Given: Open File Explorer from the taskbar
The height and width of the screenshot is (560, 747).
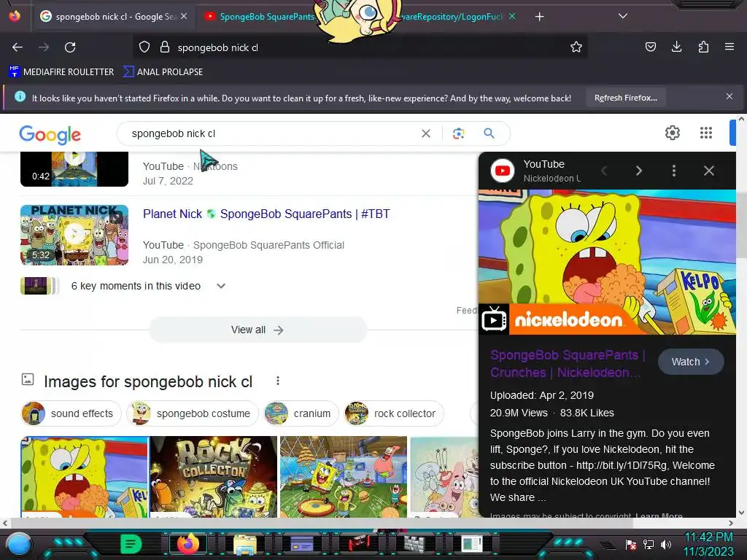Looking at the screenshot, I should 245,544.
